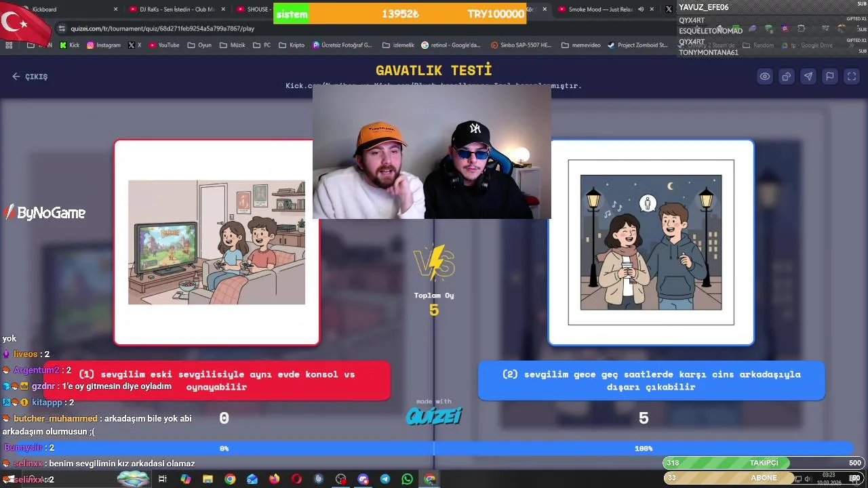Switch to the SHOUSE YouTube tab
The height and width of the screenshot is (488, 868).
tap(254, 9)
